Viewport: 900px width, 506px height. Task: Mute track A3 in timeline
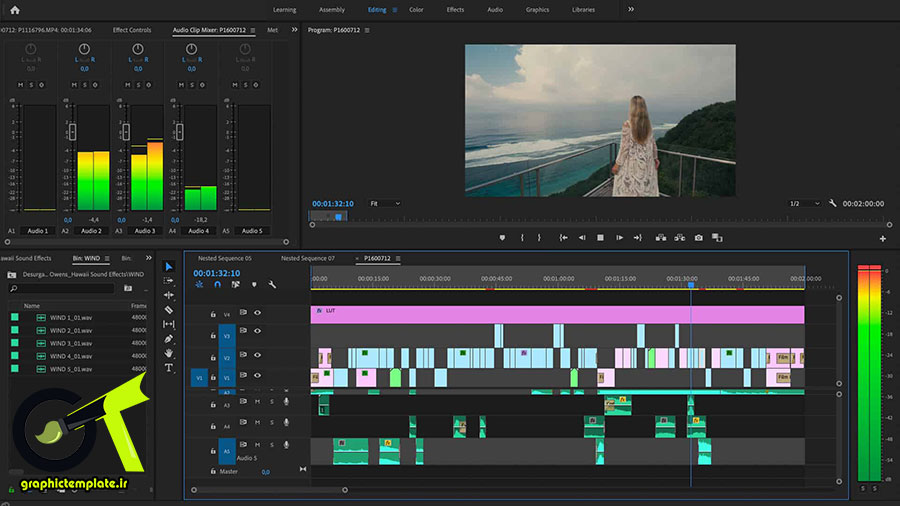(x=257, y=402)
